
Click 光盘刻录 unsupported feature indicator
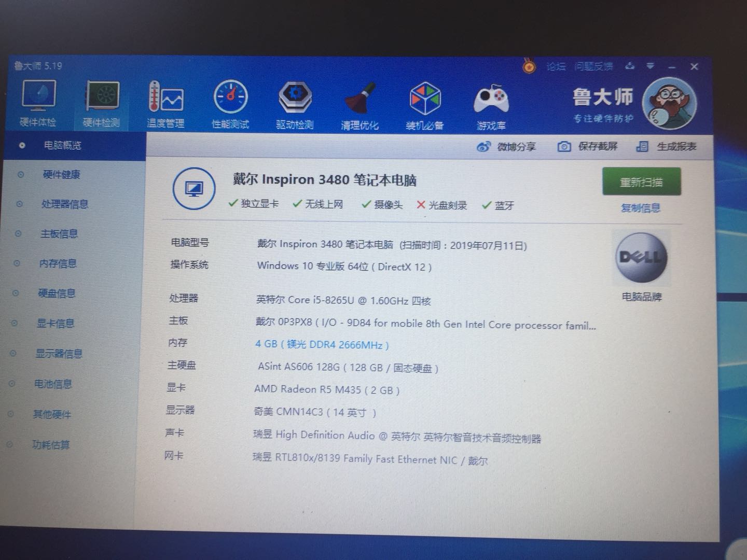[442, 205]
